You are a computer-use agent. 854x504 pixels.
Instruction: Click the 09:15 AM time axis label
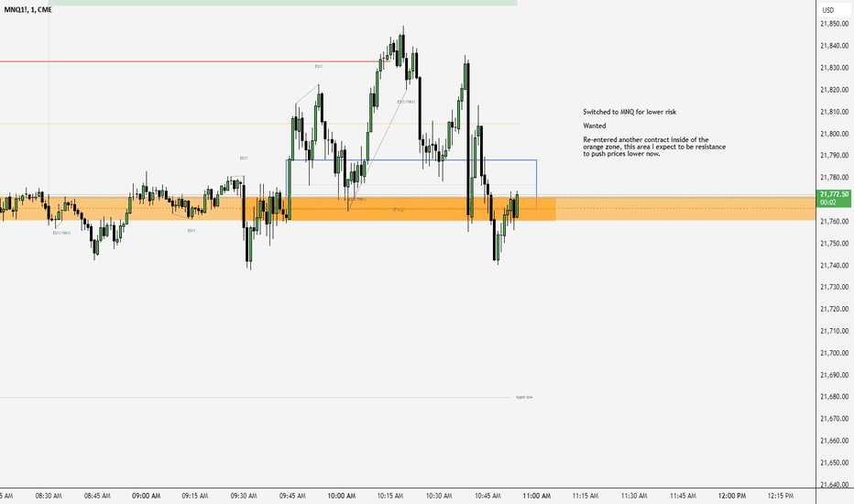195,497
